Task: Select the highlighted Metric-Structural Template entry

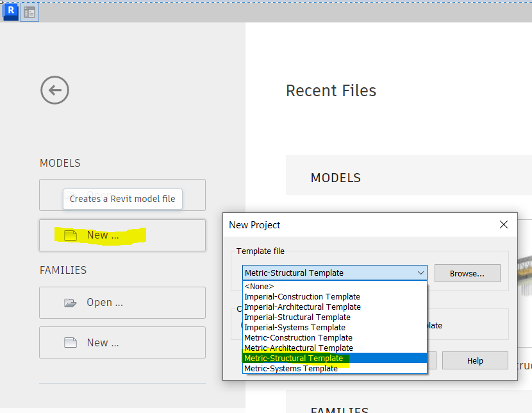Action: (x=294, y=358)
